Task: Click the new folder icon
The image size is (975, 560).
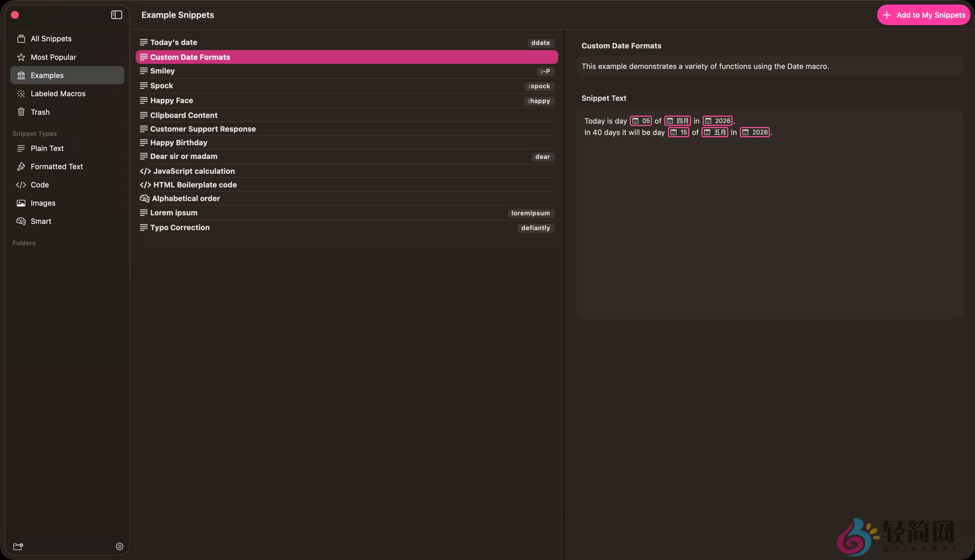Action: pyautogui.click(x=18, y=546)
